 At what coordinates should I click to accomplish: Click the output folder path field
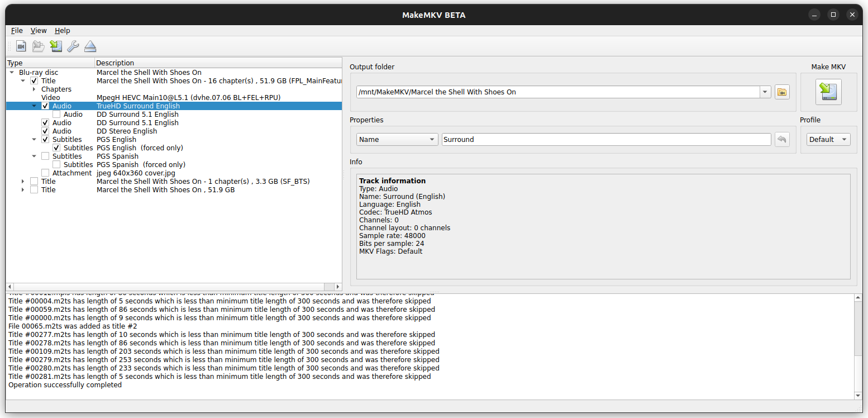[558, 92]
